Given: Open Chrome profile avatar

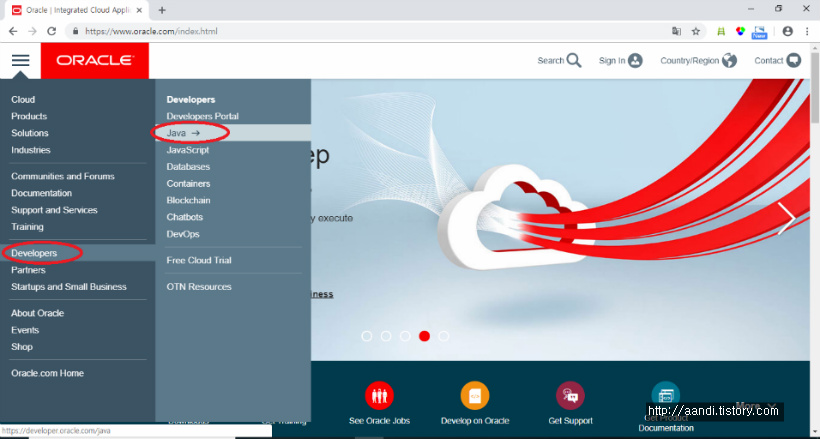Looking at the screenshot, I should (x=788, y=31).
